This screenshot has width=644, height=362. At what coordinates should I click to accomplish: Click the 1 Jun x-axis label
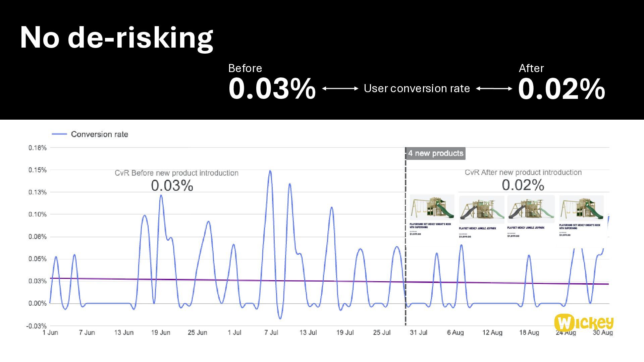[50, 333]
